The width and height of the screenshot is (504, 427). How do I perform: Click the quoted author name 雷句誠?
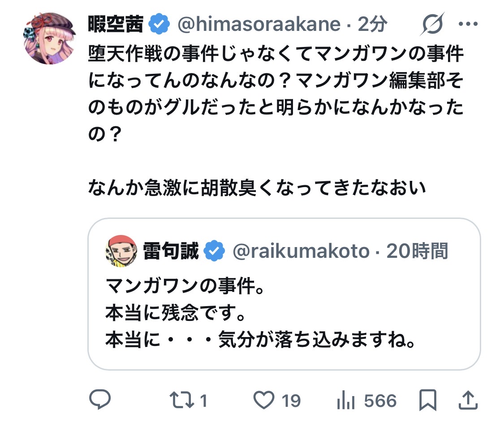pos(170,251)
